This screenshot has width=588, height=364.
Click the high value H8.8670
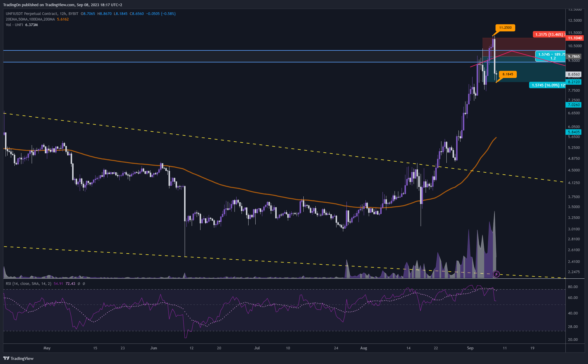coord(104,13)
